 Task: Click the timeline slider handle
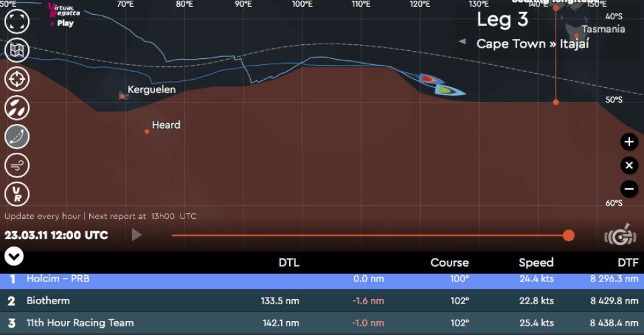point(568,235)
